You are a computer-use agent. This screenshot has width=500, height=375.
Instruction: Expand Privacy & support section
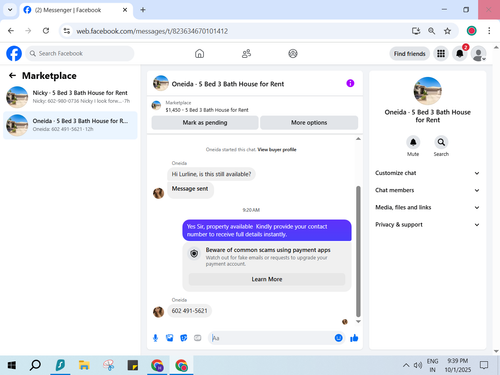427,225
